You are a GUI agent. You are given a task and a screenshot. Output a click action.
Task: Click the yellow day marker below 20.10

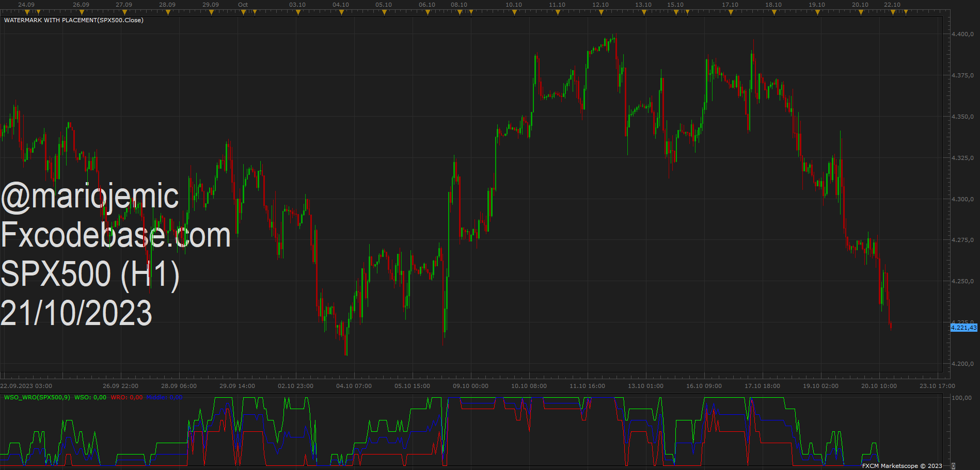(x=861, y=12)
